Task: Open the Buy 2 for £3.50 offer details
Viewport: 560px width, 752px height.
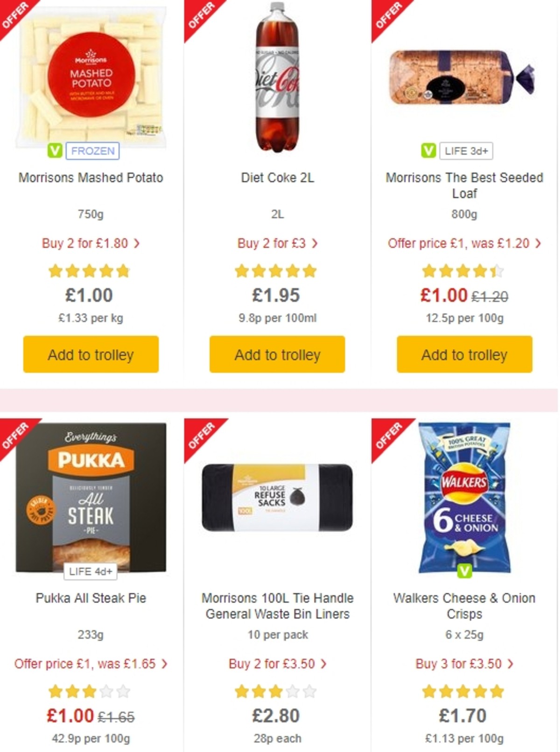Action: [x=277, y=663]
